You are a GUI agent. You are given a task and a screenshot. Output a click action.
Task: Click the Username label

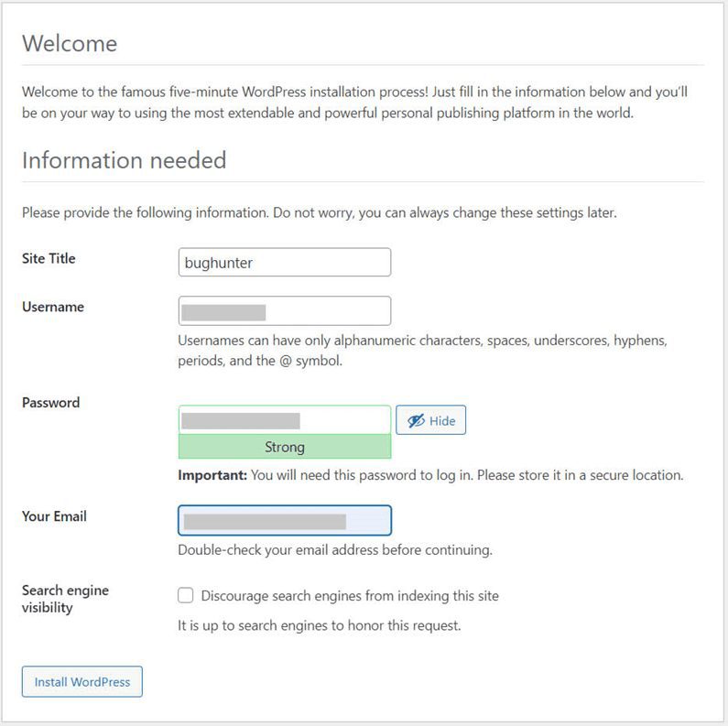(53, 307)
